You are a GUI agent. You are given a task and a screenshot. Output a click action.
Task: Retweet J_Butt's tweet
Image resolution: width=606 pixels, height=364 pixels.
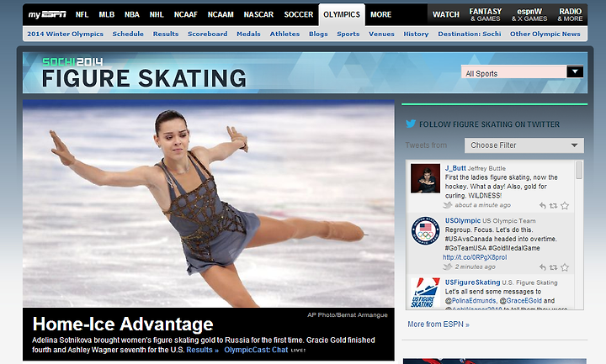(x=554, y=206)
